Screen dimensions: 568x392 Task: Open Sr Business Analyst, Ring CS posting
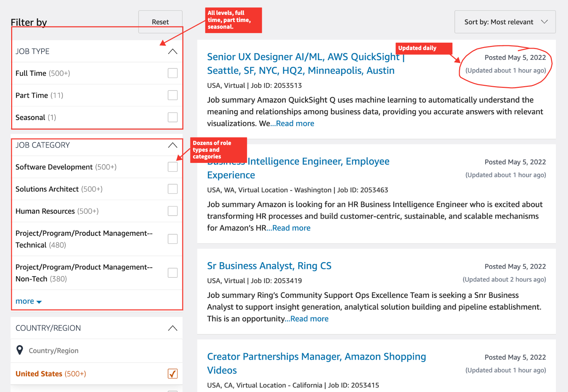[269, 266]
